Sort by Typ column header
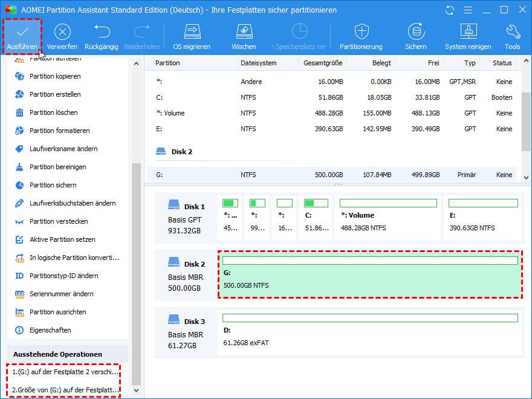532x399 pixels. 470,63
